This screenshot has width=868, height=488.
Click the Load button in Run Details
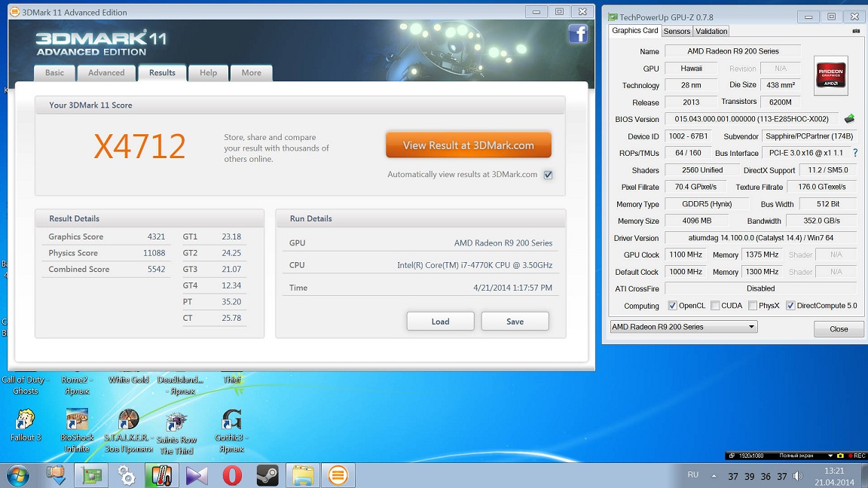click(440, 322)
